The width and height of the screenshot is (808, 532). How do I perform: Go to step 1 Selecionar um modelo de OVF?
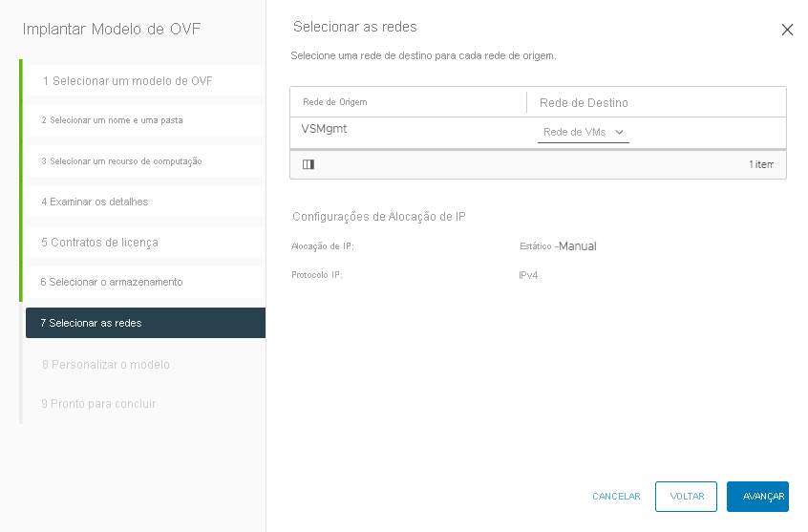pos(145,80)
